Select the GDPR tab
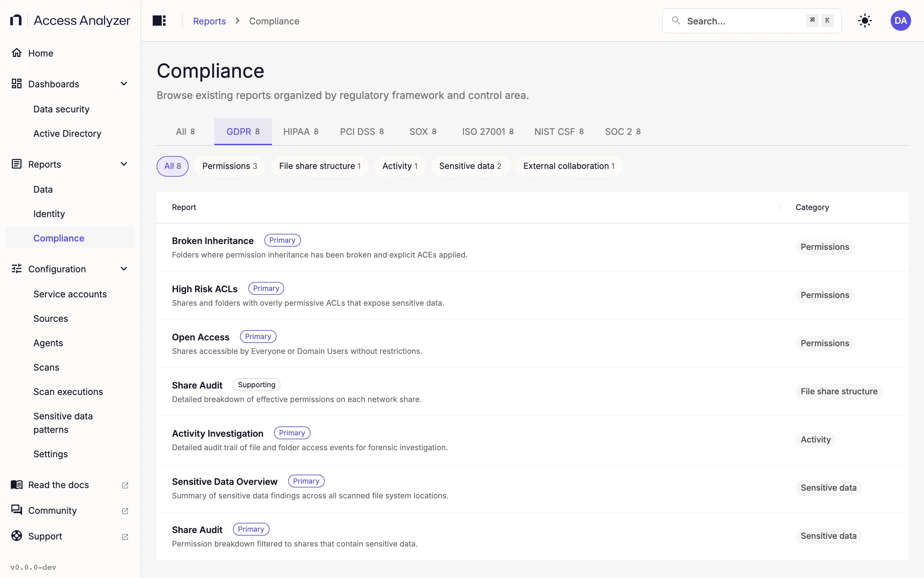Image resolution: width=924 pixels, height=578 pixels. pyautogui.click(x=243, y=132)
